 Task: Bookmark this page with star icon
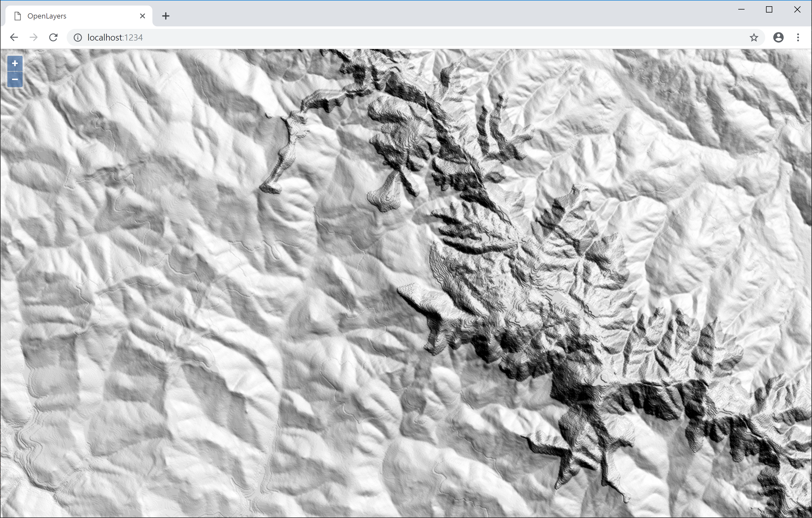[x=754, y=38]
